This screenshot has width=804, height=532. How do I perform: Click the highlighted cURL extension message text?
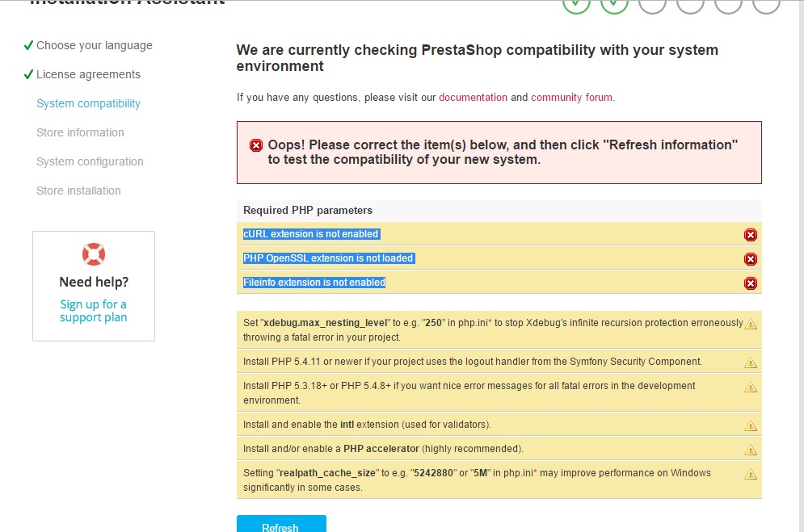311,234
